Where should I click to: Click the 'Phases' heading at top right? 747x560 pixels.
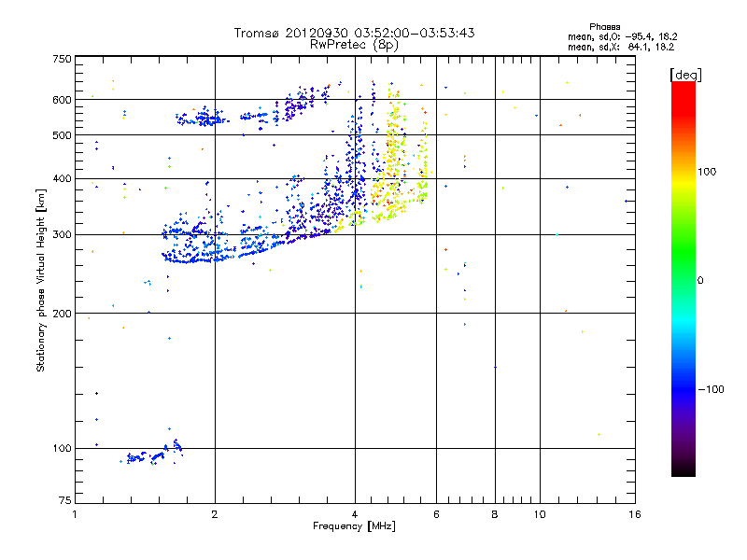click(x=604, y=27)
